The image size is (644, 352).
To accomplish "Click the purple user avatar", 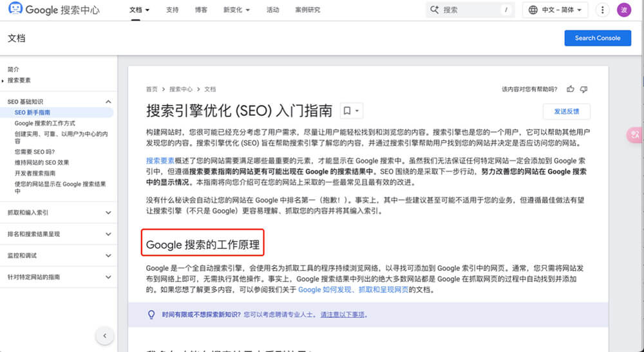I will [624, 10].
